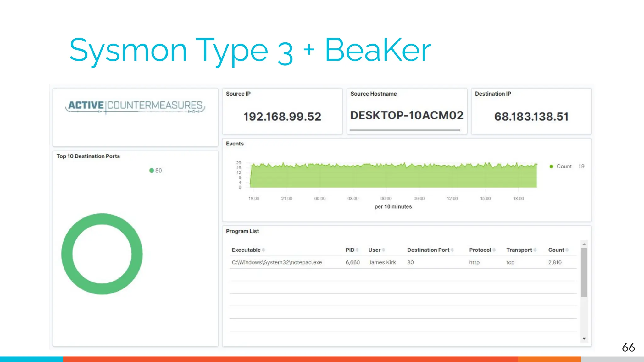
Task: Click the Executable column header
Action: coord(246,250)
